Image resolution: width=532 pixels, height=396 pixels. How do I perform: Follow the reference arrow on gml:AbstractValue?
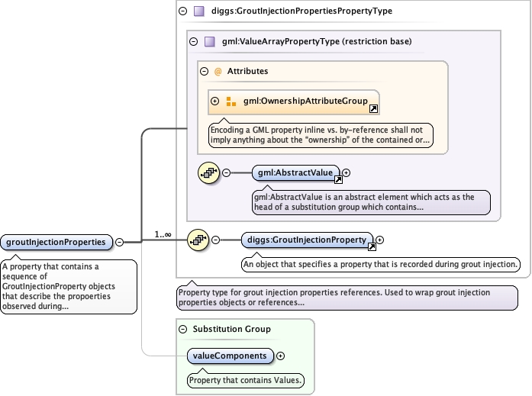[337, 180]
